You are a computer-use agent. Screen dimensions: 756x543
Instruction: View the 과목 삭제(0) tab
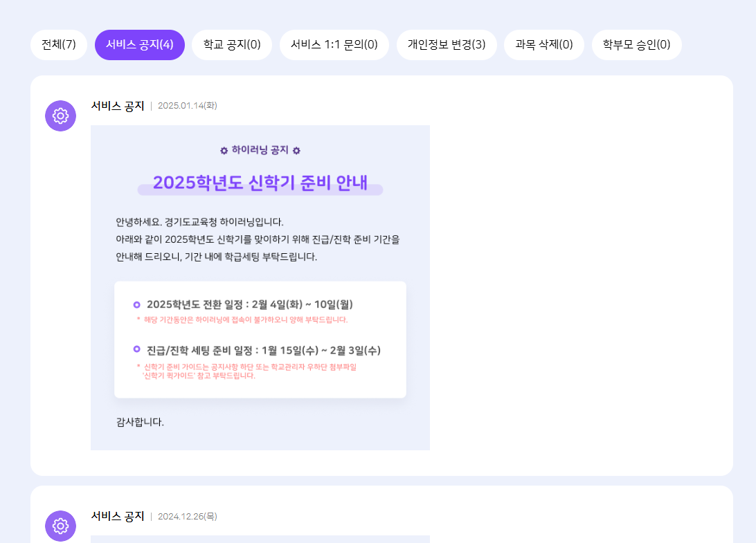coord(544,45)
